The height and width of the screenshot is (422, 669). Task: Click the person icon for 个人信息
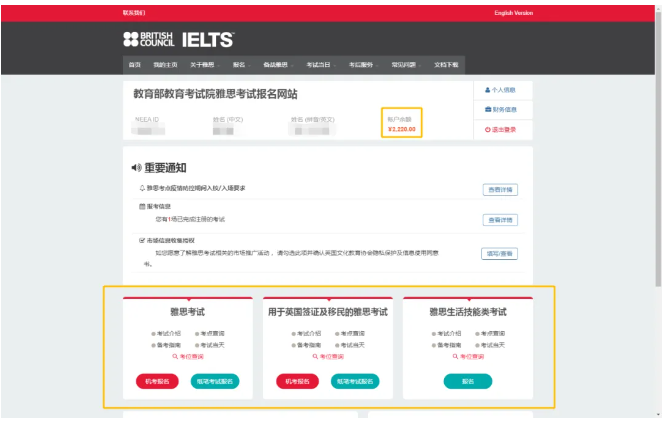pos(487,90)
